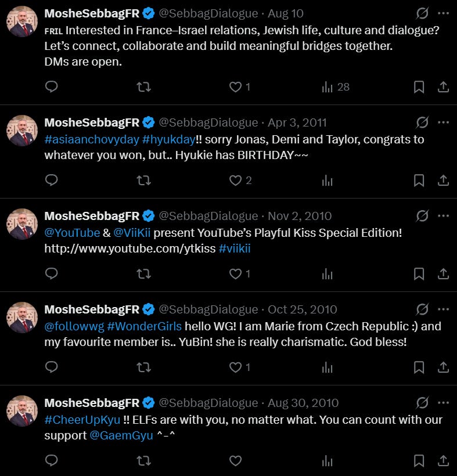Repost the Aug 30, 2010 #CheerUpKyu tweet

tap(143, 461)
